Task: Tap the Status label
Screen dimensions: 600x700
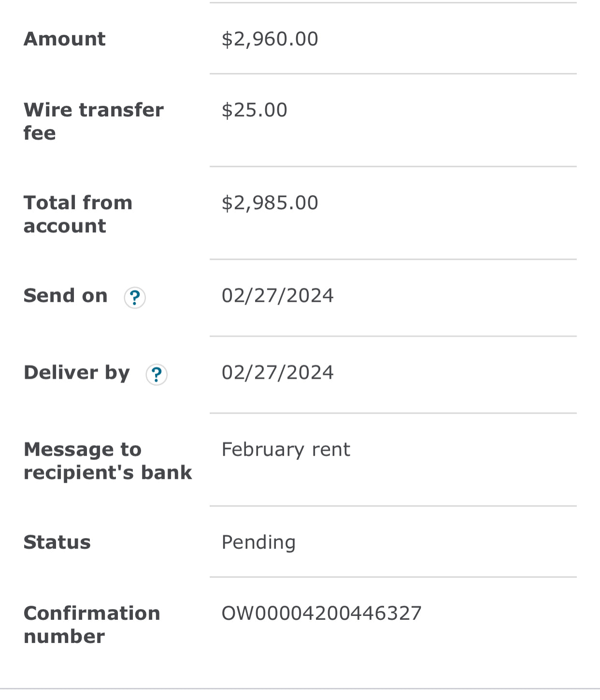Action: tap(57, 543)
